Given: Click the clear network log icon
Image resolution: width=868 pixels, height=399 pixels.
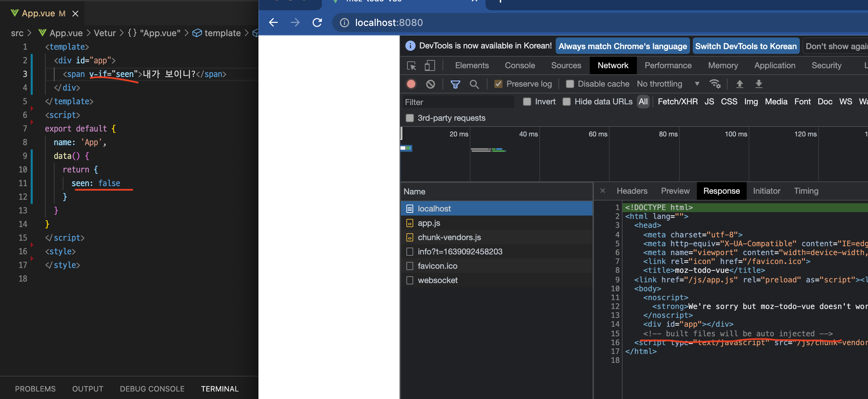Looking at the screenshot, I should pos(431,84).
